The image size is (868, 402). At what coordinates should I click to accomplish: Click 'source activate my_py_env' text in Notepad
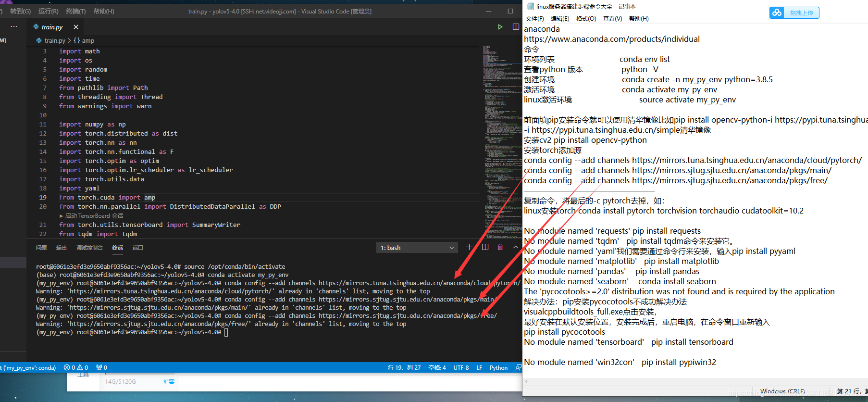click(687, 100)
